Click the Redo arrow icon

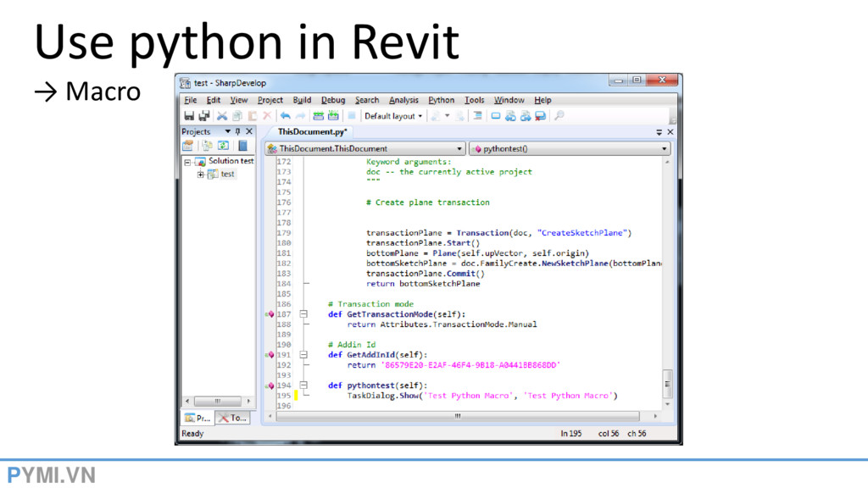coord(301,115)
